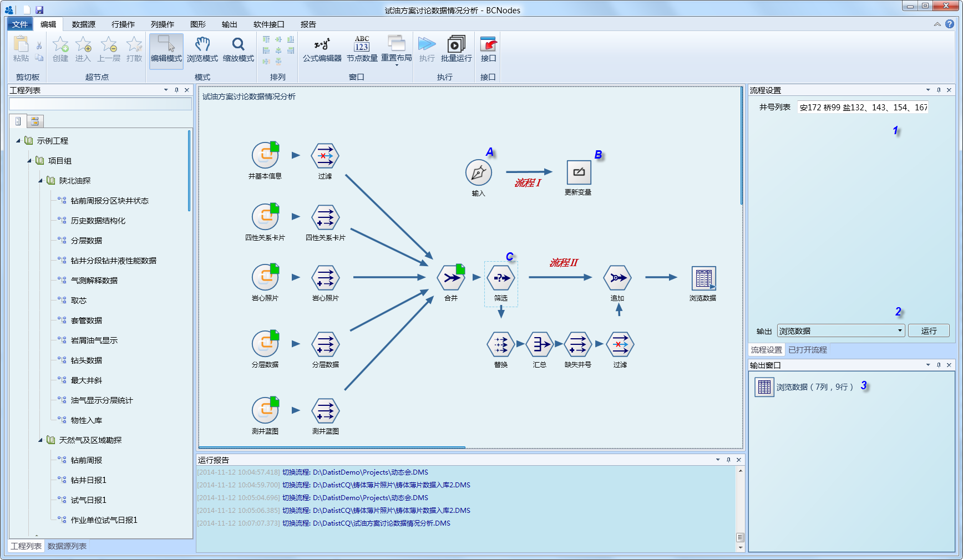Click the 井基本信息 data source node
Image resolution: width=963 pixels, height=560 pixels.
(x=265, y=155)
